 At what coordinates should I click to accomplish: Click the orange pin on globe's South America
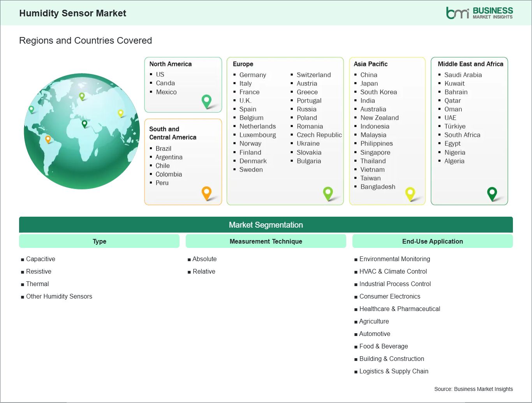coord(48,139)
